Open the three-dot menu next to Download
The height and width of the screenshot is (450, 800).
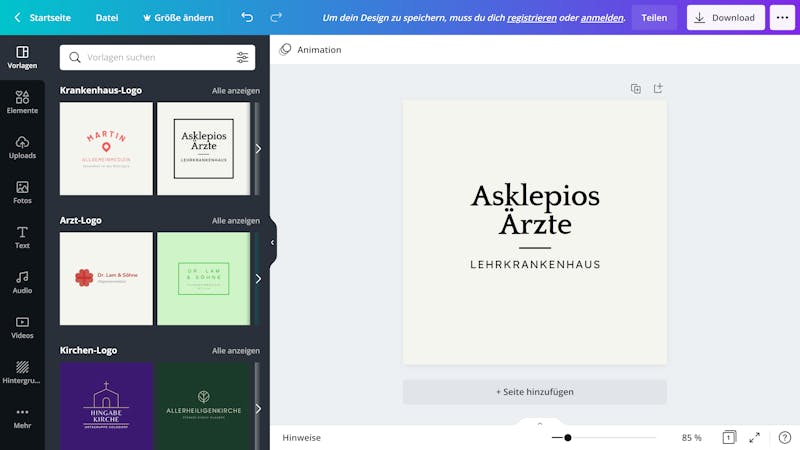coord(782,17)
